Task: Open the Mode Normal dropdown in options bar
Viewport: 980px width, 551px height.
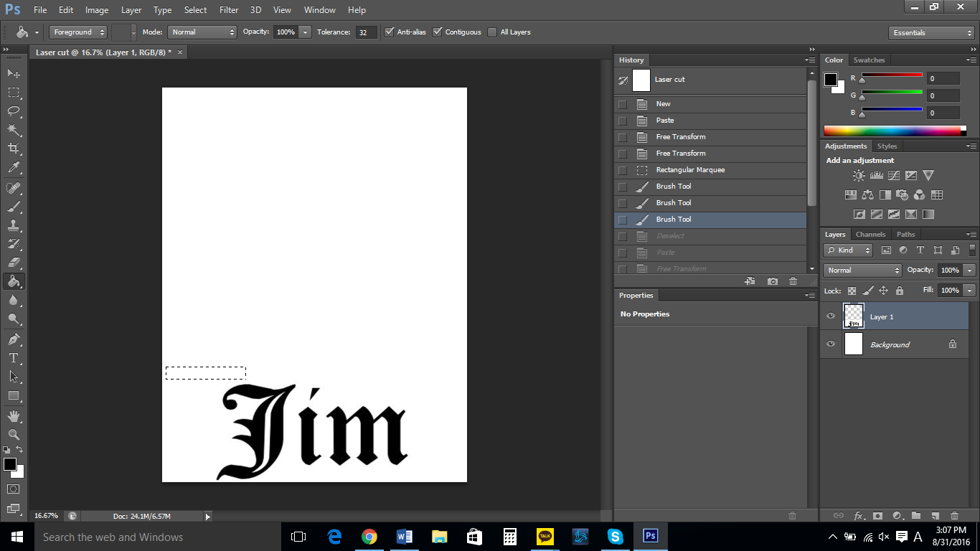Action: [202, 32]
